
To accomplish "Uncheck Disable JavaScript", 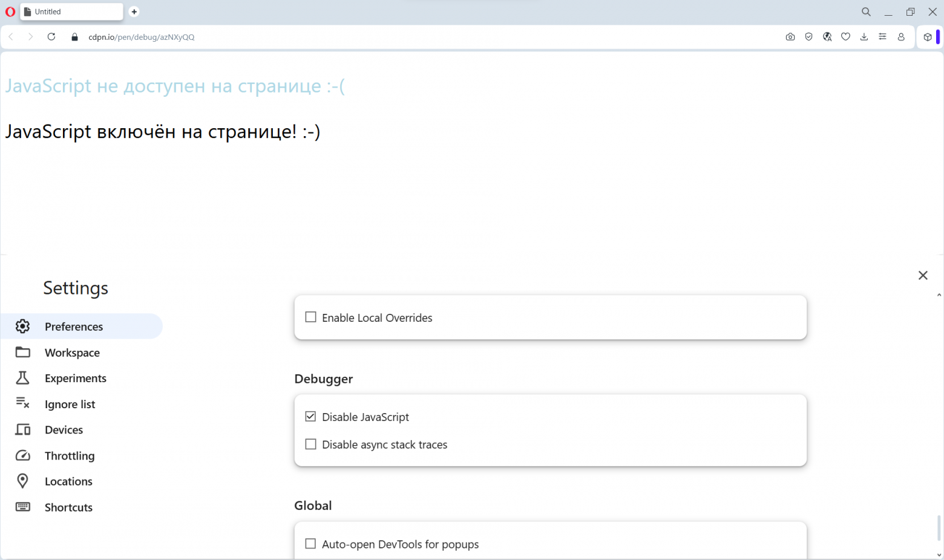I will [x=310, y=416].
